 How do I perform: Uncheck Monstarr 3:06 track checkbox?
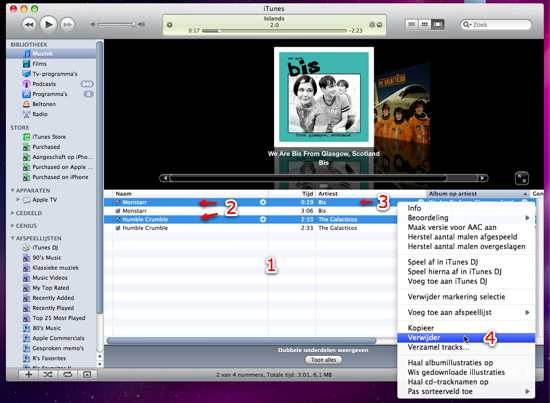click(118, 211)
